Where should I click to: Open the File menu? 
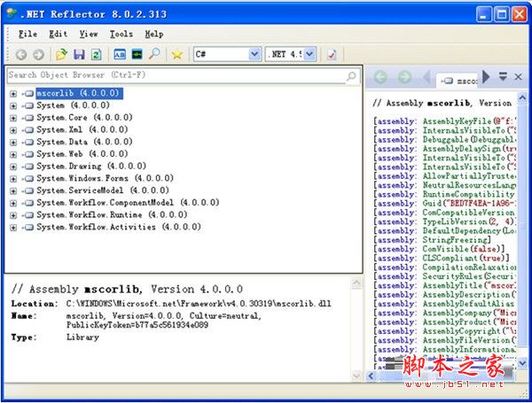27,34
